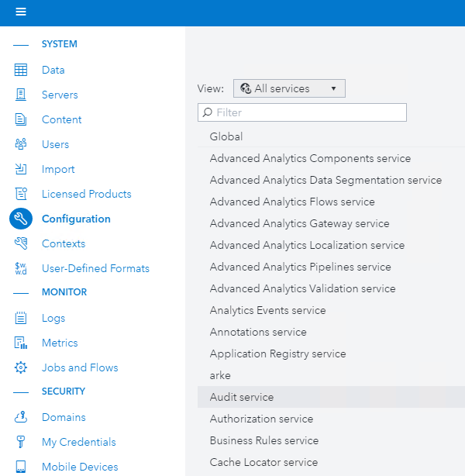This screenshot has height=476, width=465.
Task: Open the Licensed Products icon
Action: pyautogui.click(x=21, y=194)
